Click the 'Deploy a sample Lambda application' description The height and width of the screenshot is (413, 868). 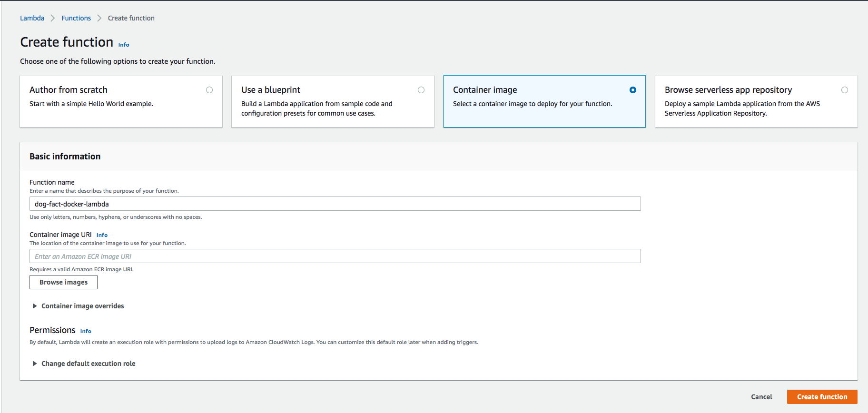click(x=742, y=108)
